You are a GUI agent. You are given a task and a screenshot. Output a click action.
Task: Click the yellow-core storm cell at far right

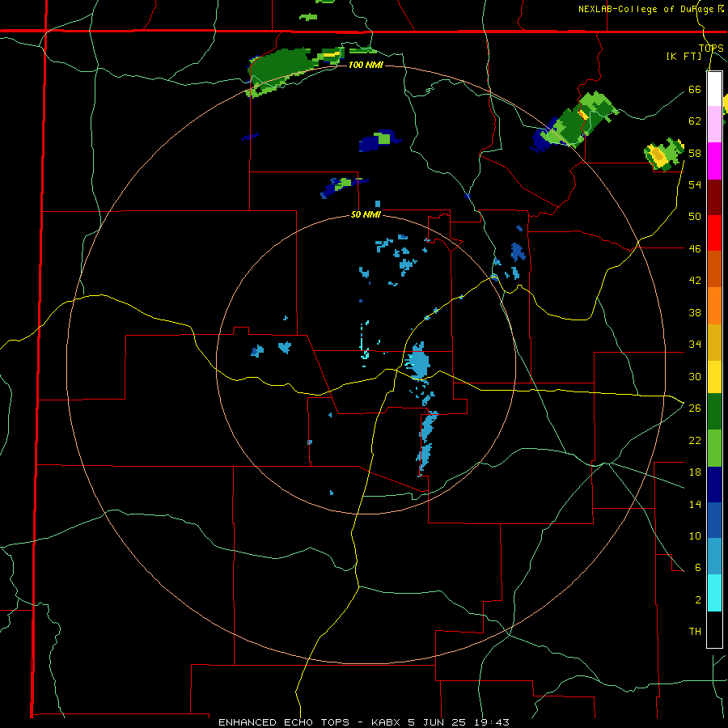(x=664, y=154)
